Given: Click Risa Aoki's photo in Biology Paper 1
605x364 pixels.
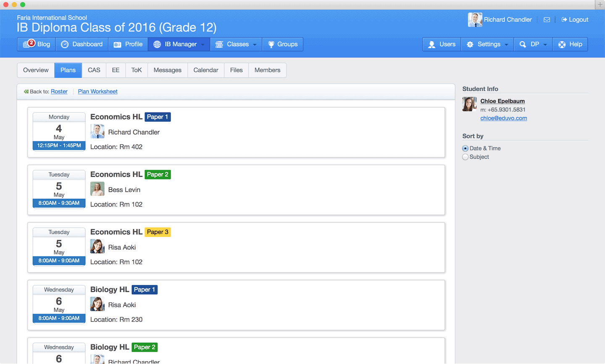Looking at the screenshot, I should [97, 304].
